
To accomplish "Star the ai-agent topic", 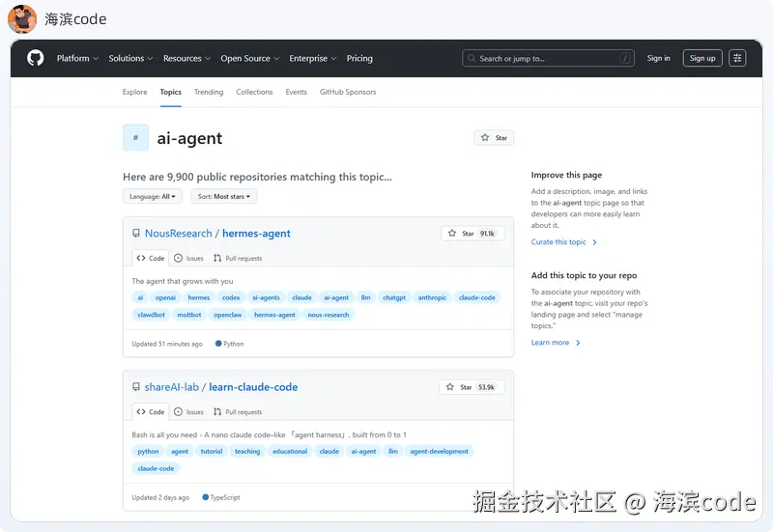I will (494, 138).
